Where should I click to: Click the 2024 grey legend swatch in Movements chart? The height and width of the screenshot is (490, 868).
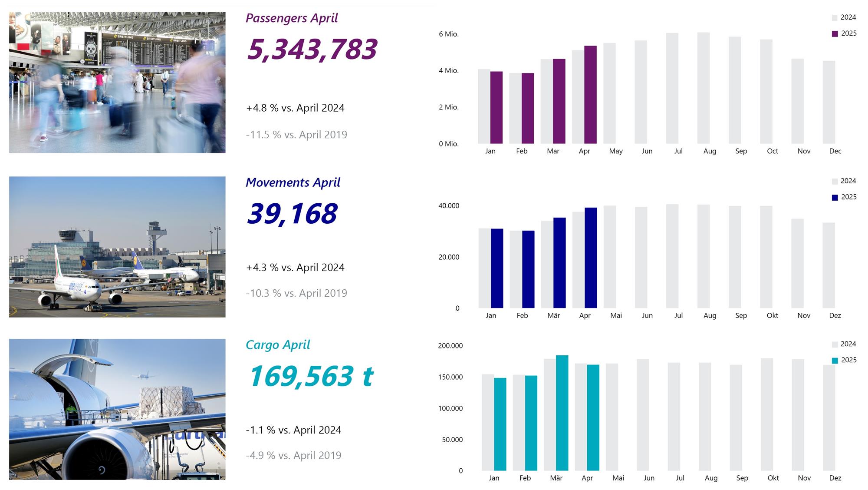[835, 181]
